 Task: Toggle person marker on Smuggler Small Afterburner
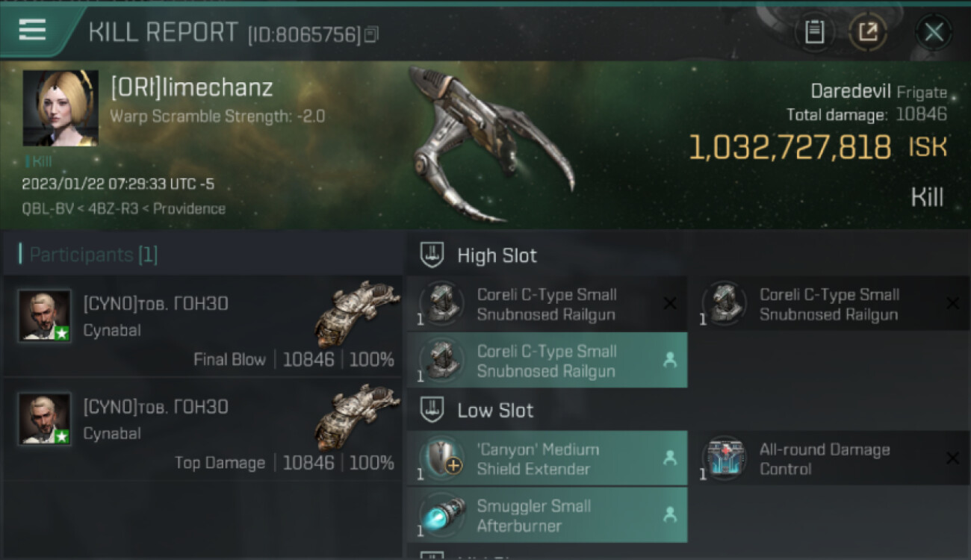(670, 514)
